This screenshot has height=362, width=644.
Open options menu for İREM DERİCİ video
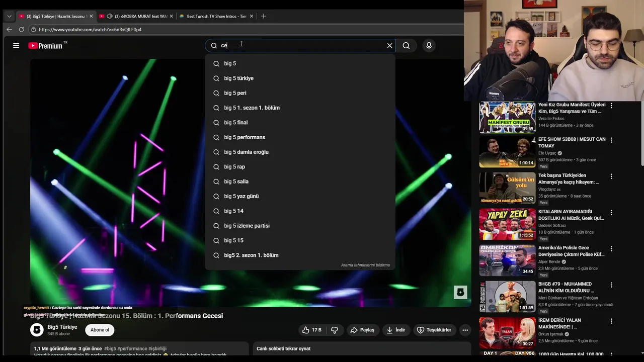(611, 321)
